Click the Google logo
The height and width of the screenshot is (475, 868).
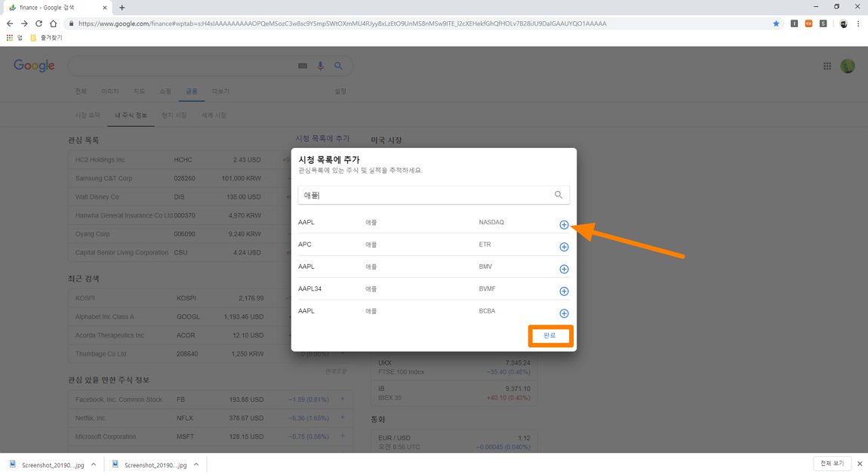coord(34,66)
